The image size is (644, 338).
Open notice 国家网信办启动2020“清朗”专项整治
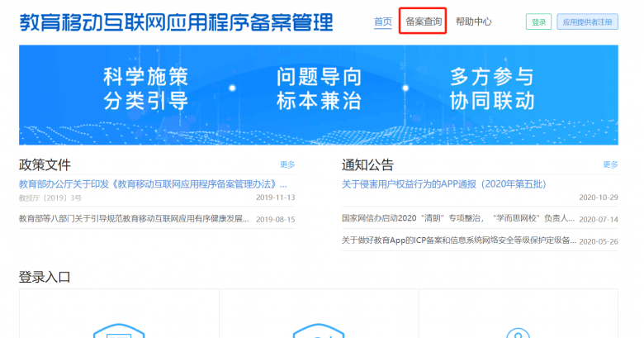point(458,218)
